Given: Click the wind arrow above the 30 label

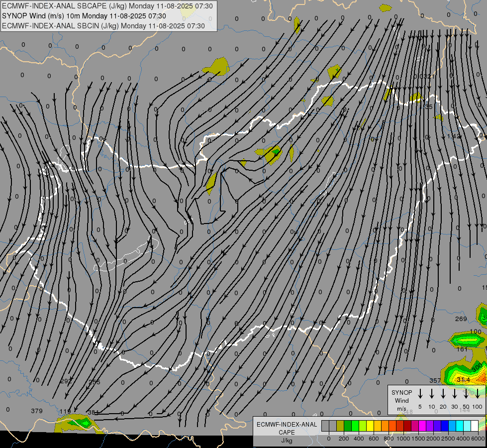Looking at the screenshot, I should point(454,394).
